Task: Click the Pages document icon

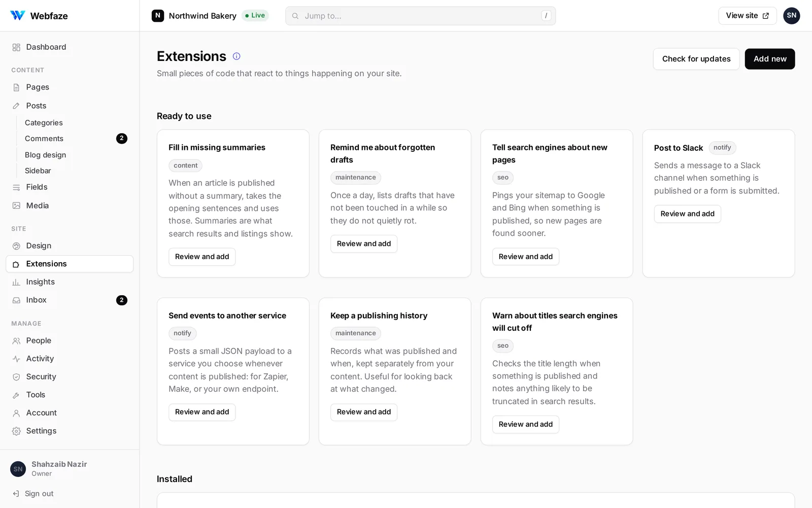Action: tap(16, 87)
